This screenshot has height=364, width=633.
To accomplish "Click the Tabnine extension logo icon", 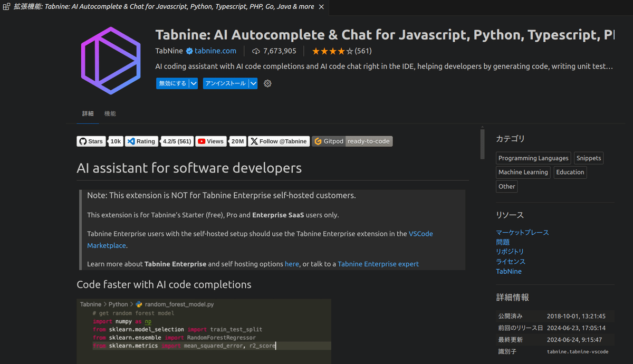I will tap(110, 61).
